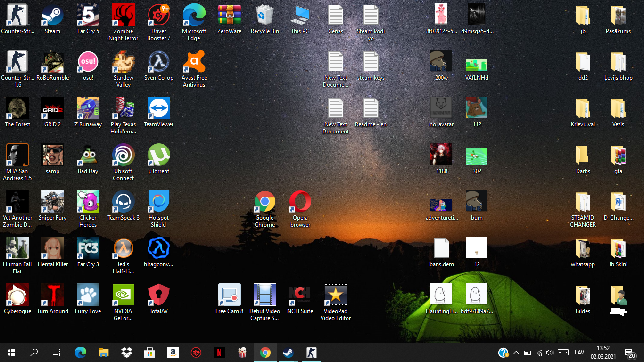Open the jb folder
This screenshot has width=644, height=362.
tap(583, 19)
